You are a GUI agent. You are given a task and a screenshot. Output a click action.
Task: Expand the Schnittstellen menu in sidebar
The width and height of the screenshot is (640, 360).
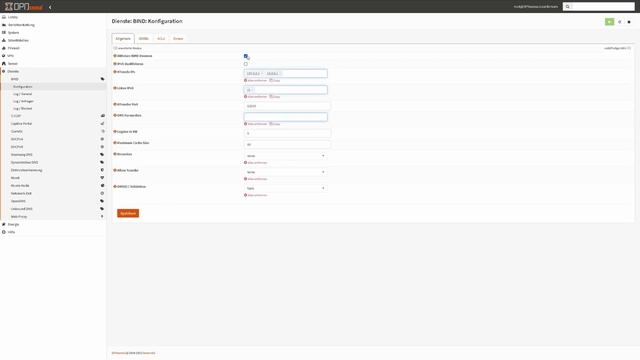point(18,40)
